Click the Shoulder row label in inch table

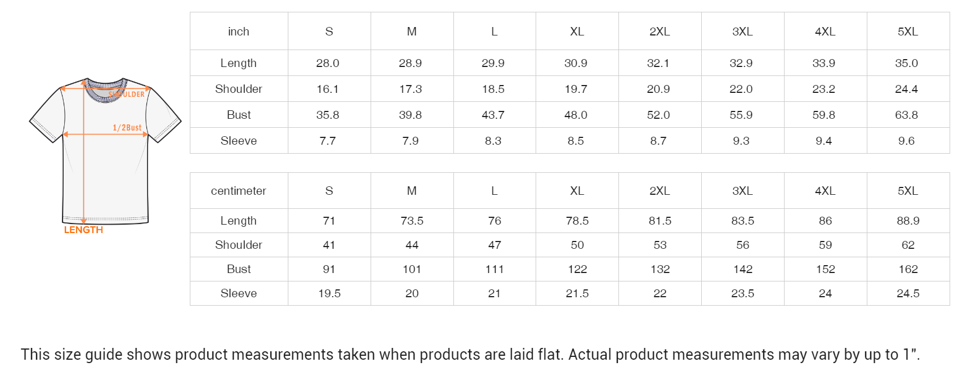[x=239, y=89]
